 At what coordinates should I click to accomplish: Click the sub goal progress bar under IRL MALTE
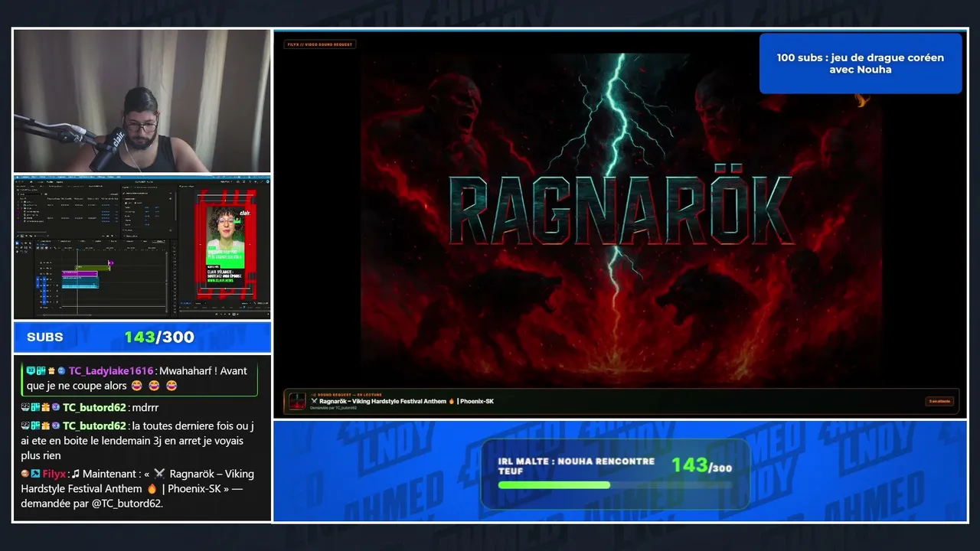(615, 485)
